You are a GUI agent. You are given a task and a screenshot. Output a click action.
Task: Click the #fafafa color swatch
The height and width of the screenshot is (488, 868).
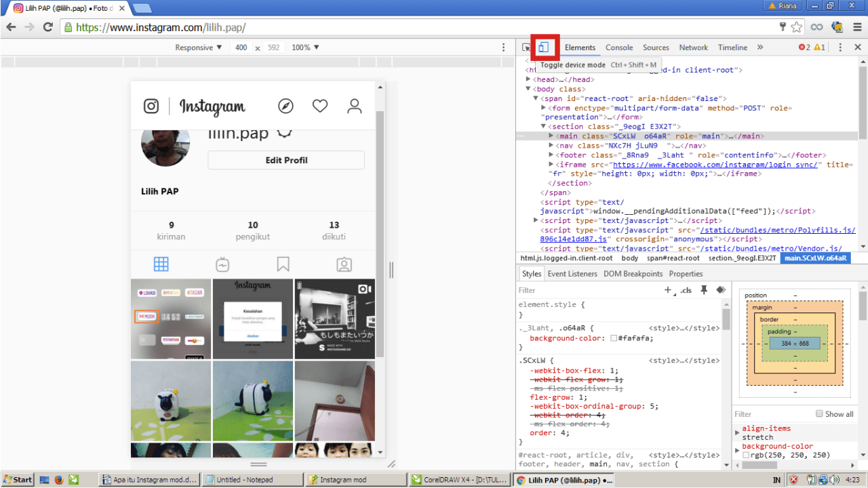[x=614, y=338]
